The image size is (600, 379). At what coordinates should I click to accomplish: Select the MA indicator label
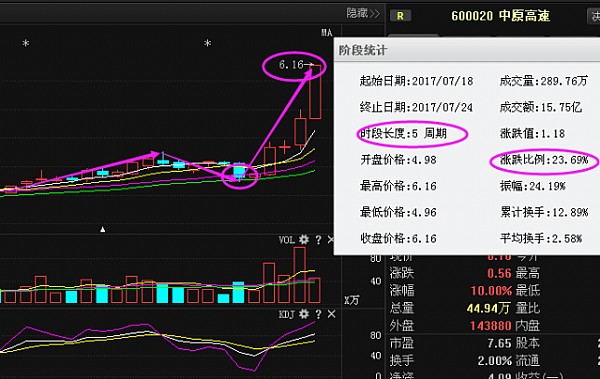[326, 33]
